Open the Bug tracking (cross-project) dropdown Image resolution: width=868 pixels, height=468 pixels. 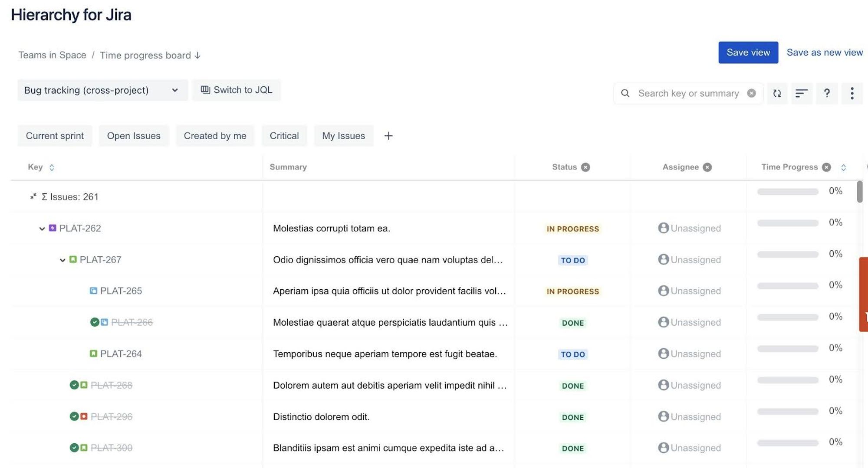click(x=102, y=90)
